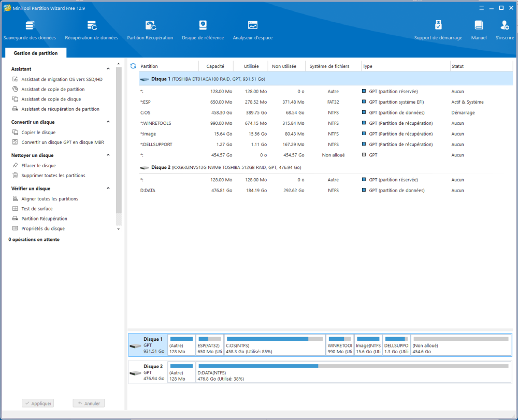
Task: Open the Manuel book icon
Action: (479, 30)
